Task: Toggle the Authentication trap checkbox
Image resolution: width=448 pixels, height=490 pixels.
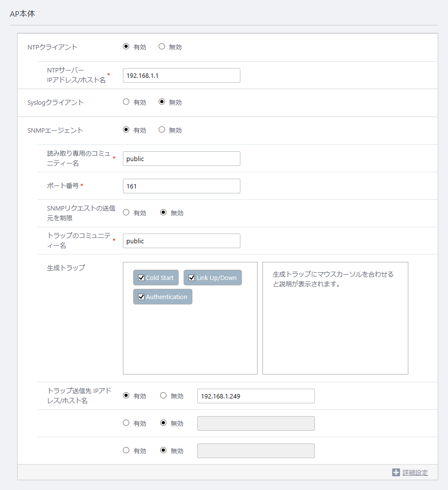Action: click(141, 297)
